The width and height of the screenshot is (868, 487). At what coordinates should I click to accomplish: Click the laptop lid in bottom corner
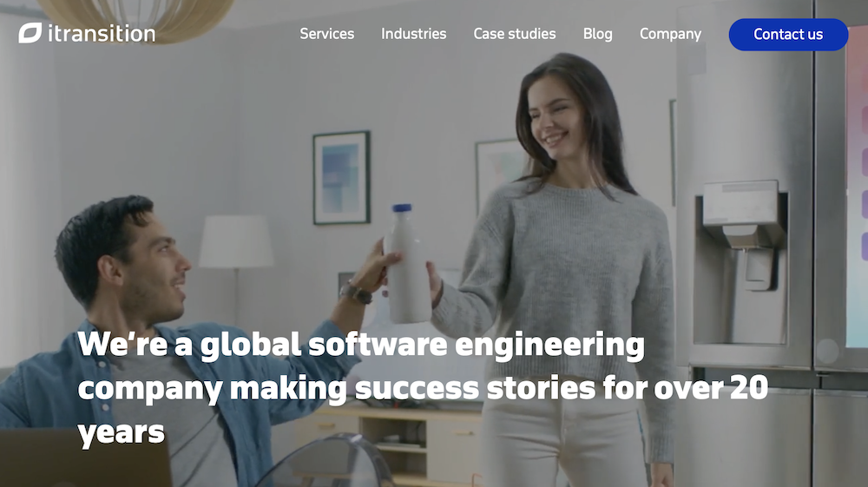pos(86,457)
